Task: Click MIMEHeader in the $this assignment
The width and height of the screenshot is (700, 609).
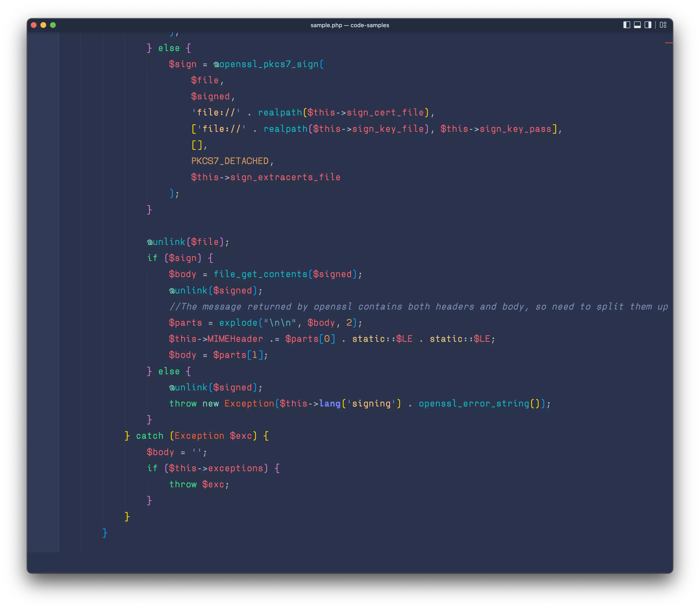Action: pos(235,338)
